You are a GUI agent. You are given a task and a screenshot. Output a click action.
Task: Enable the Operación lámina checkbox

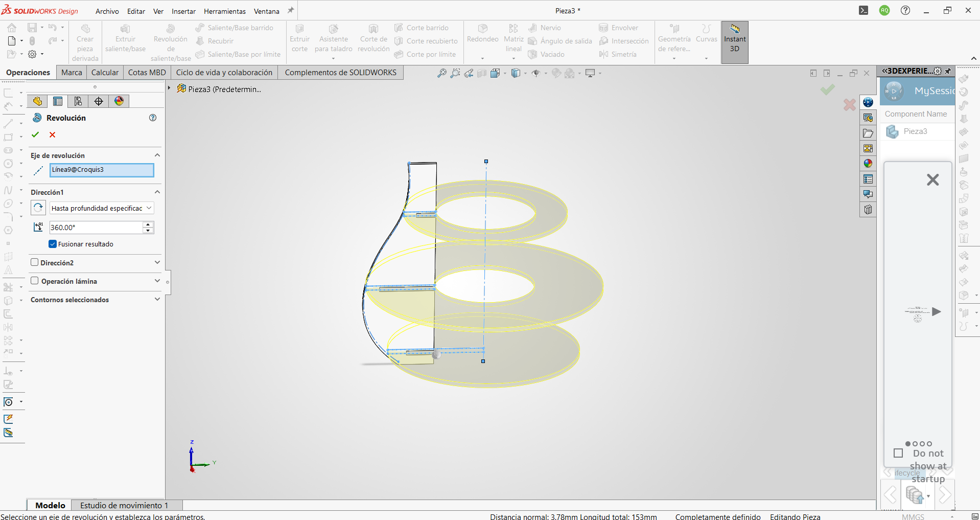pos(35,281)
